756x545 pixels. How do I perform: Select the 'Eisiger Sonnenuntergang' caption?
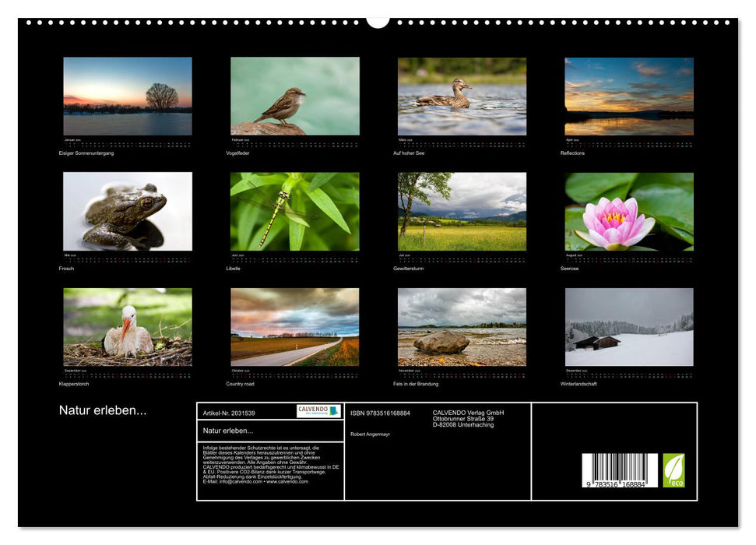[87, 153]
